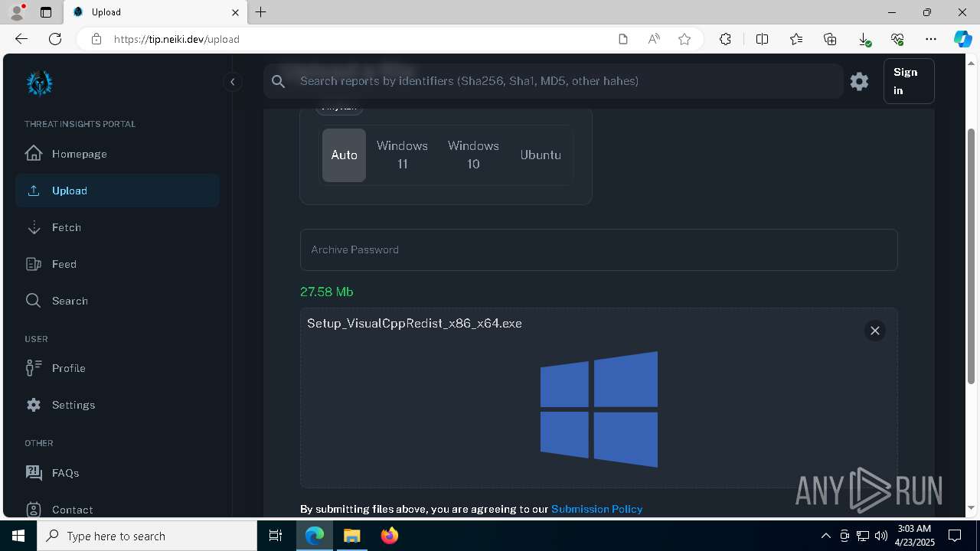The height and width of the screenshot is (551, 980).
Task: Click the scrollbar down arrow
Action: click(972, 507)
